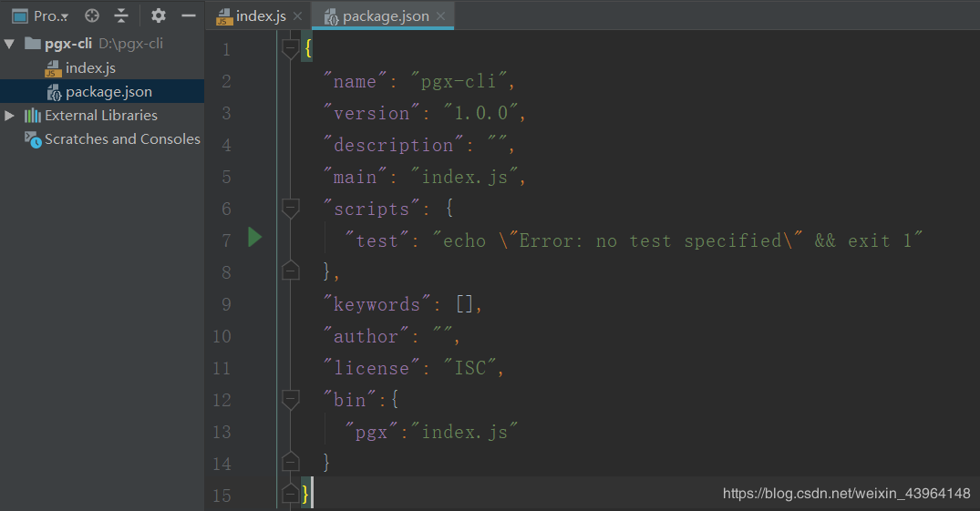Click fold end marker at line 8

coord(291,270)
